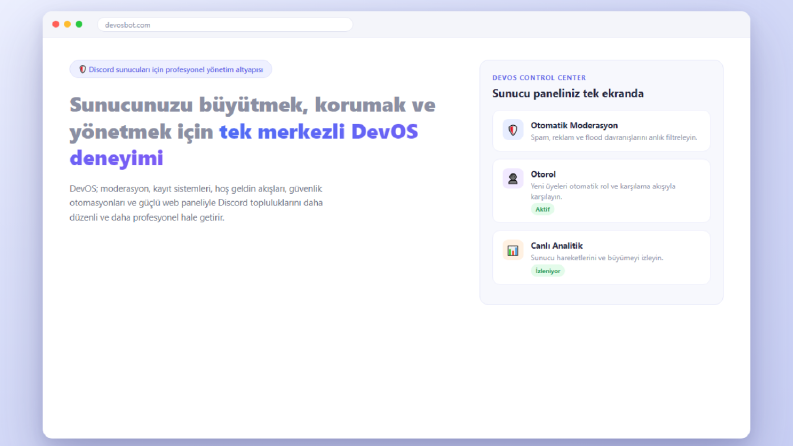This screenshot has width=793, height=446.
Task: Click the İzleniyor status badge
Action: [548, 271]
